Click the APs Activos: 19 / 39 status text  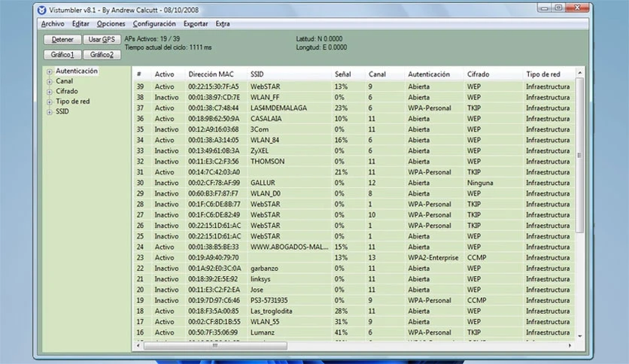[x=152, y=39]
